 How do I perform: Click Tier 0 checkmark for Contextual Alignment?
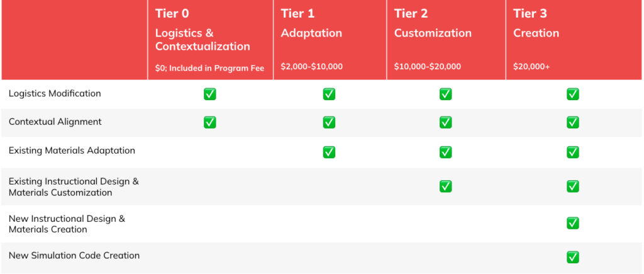(210, 122)
